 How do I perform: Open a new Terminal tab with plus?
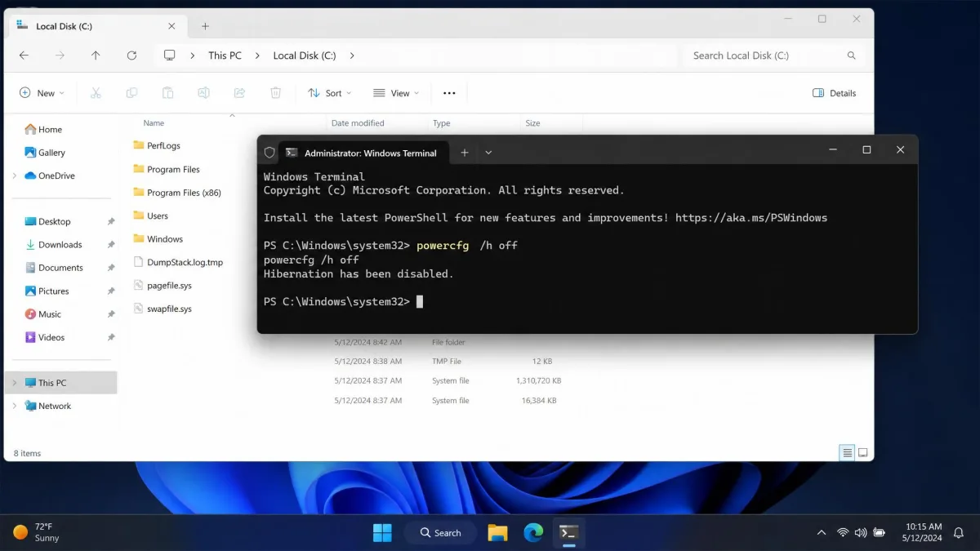pyautogui.click(x=464, y=153)
